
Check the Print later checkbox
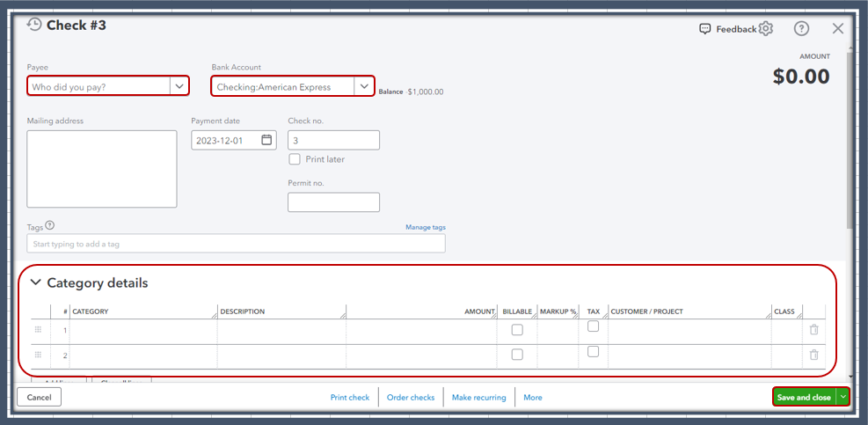[x=295, y=159]
